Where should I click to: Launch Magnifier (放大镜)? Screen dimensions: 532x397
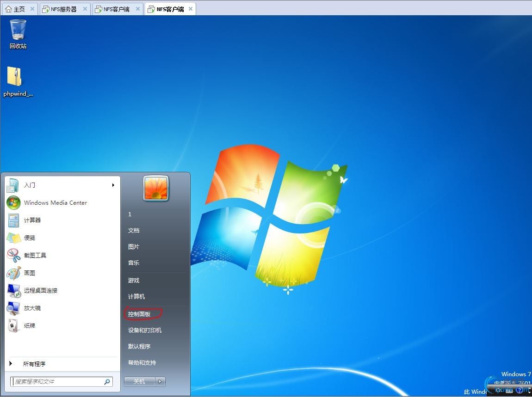tap(32, 308)
